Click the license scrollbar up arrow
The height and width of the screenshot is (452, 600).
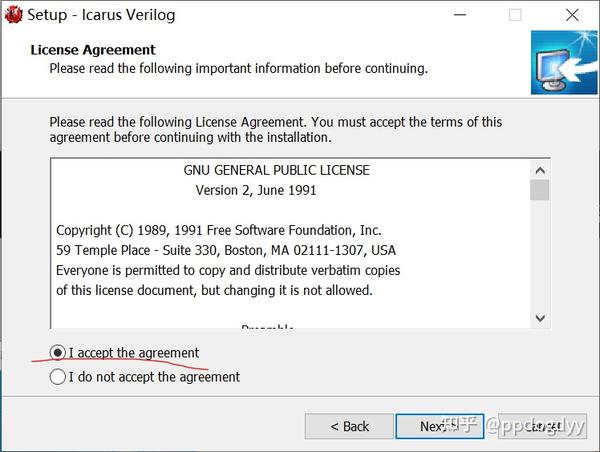click(x=540, y=169)
